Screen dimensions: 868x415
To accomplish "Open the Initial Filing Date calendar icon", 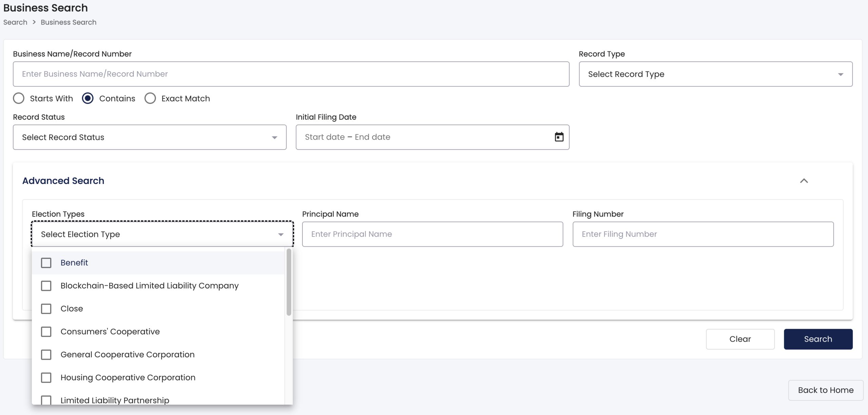I will point(559,137).
